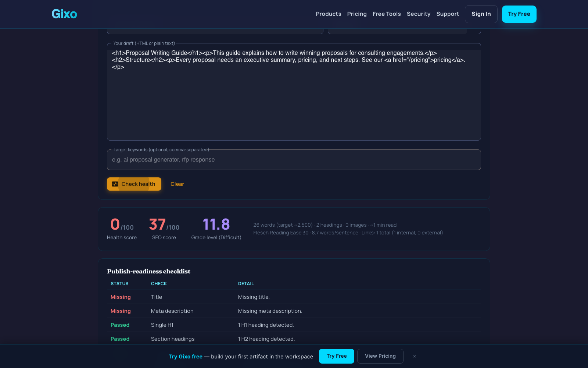
Task: Click the 'Missing title.' detail cell
Action: [x=254, y=297]
